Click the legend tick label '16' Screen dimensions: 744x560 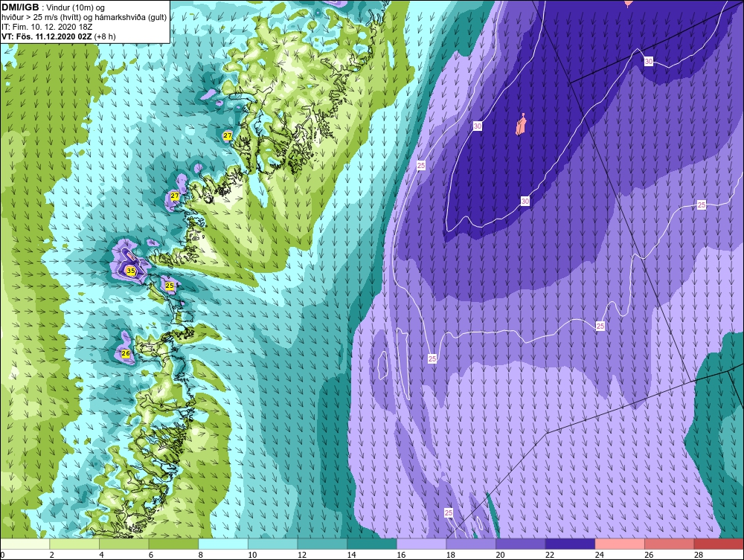tap(402, 555)
